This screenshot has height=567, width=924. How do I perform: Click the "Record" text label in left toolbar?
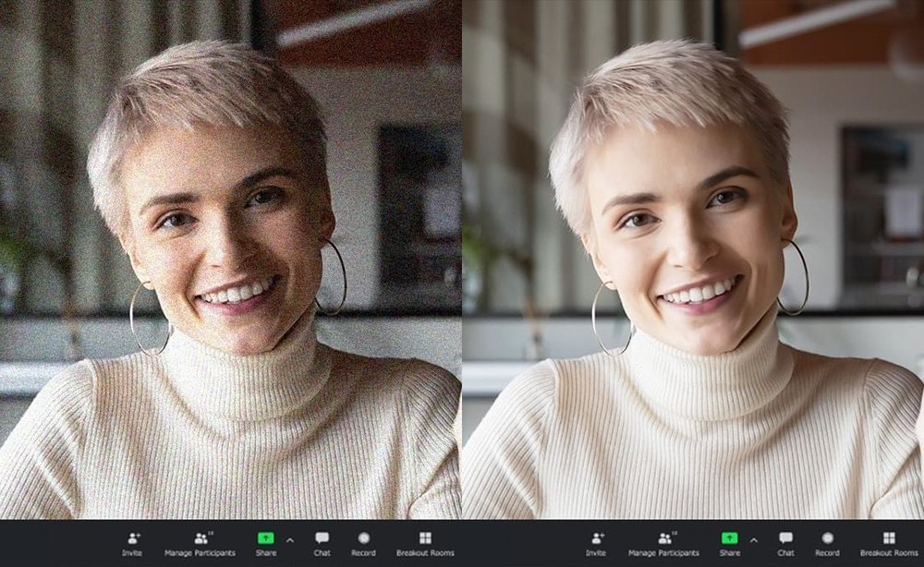[x=363, y=553]
